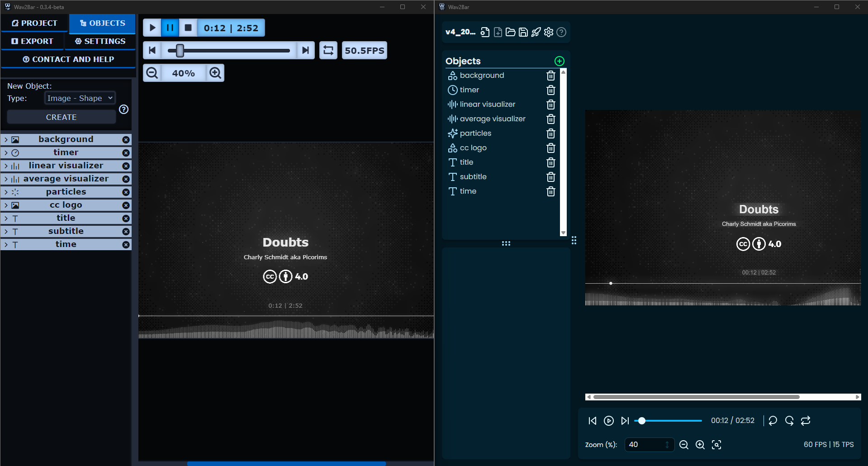Image resolution: width=868 pixels, height=466 pixels.
Task: Pause playback with the pause button
Action: click(x=170, y=28)
